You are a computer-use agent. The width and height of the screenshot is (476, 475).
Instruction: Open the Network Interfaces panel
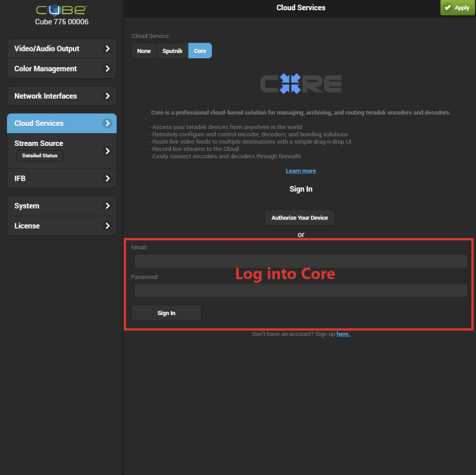point(61,96)
